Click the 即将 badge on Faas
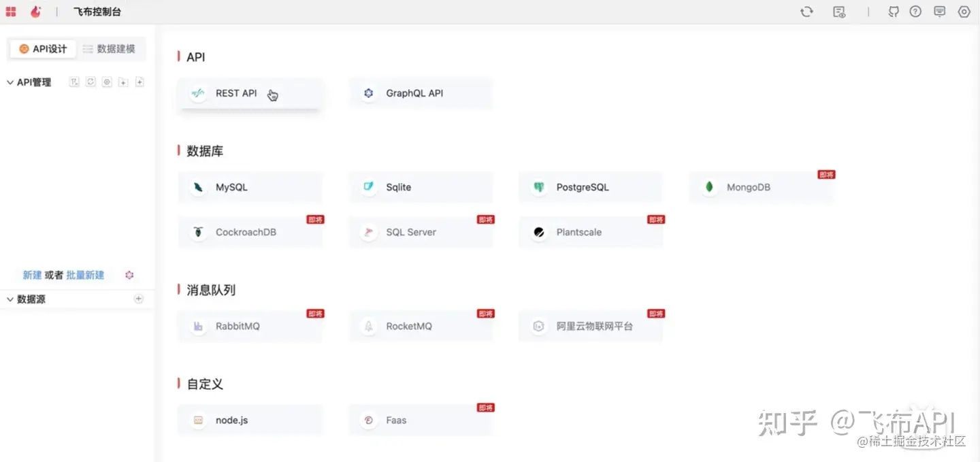Image resolution: width=980 pixels, height=462 pixels. (x=485, y=408)
